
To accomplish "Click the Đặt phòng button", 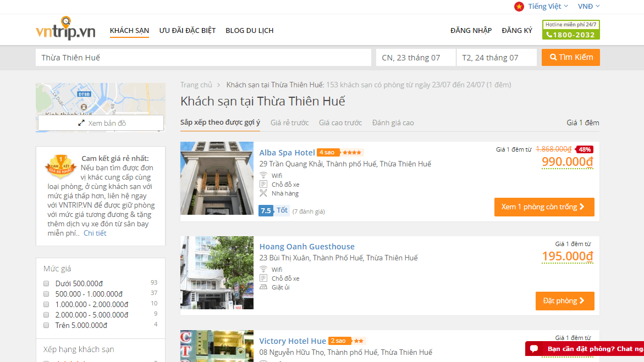I will coord(565,301).
